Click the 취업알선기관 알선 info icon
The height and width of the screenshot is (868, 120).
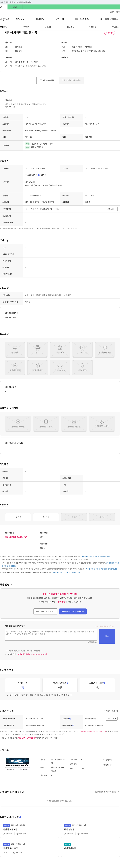tap(68, 683)
